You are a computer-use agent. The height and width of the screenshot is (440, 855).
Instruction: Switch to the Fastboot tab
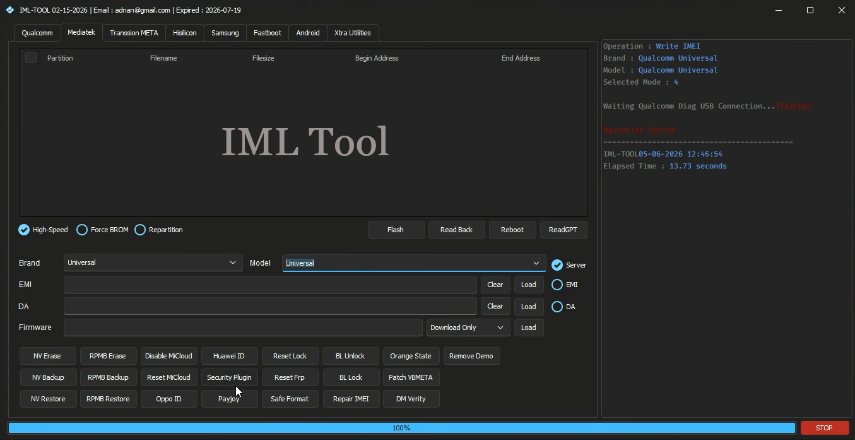point(267,33)
